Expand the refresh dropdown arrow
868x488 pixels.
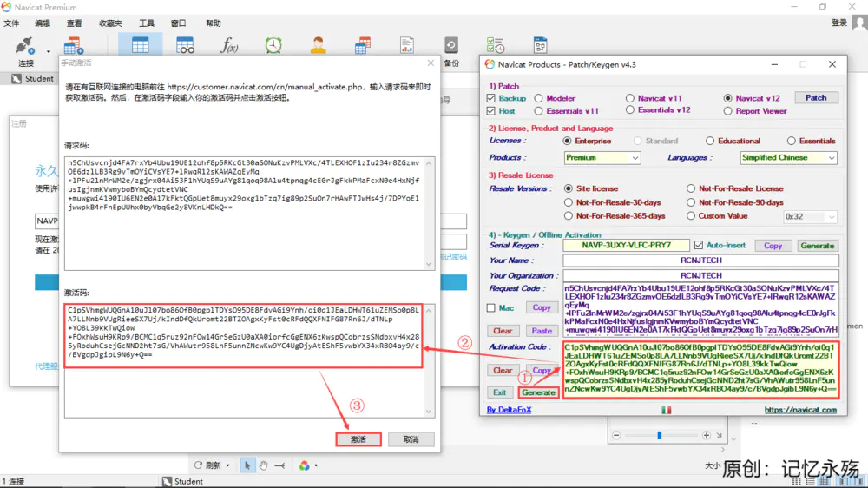point(227,465)
